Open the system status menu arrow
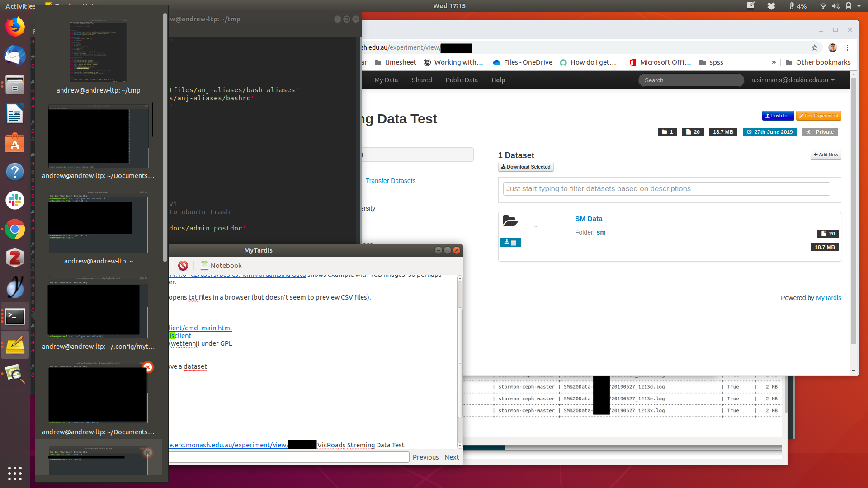The width and height of the screenshot is (868, 488). pos(859,6)
